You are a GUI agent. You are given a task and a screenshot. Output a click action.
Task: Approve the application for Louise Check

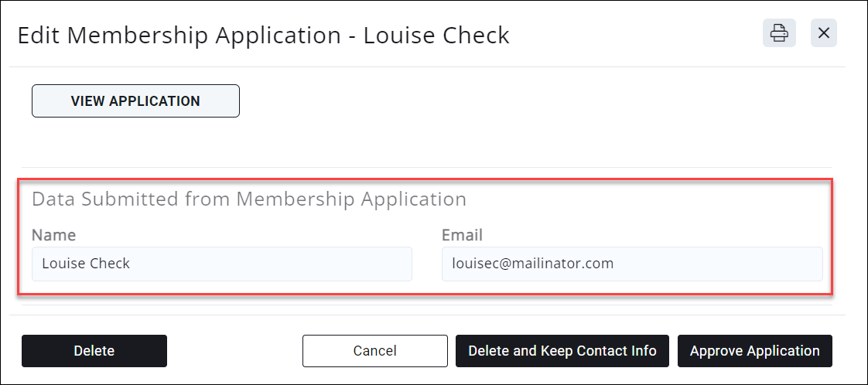point(754,351)
